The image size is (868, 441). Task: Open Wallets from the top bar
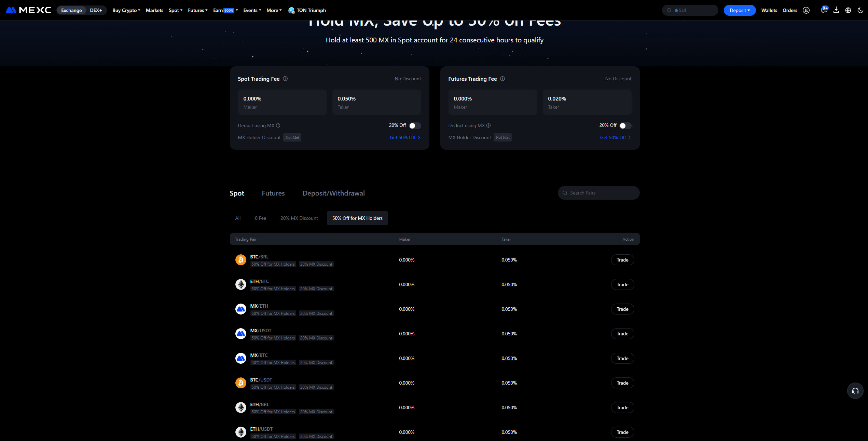pos(769,10)
